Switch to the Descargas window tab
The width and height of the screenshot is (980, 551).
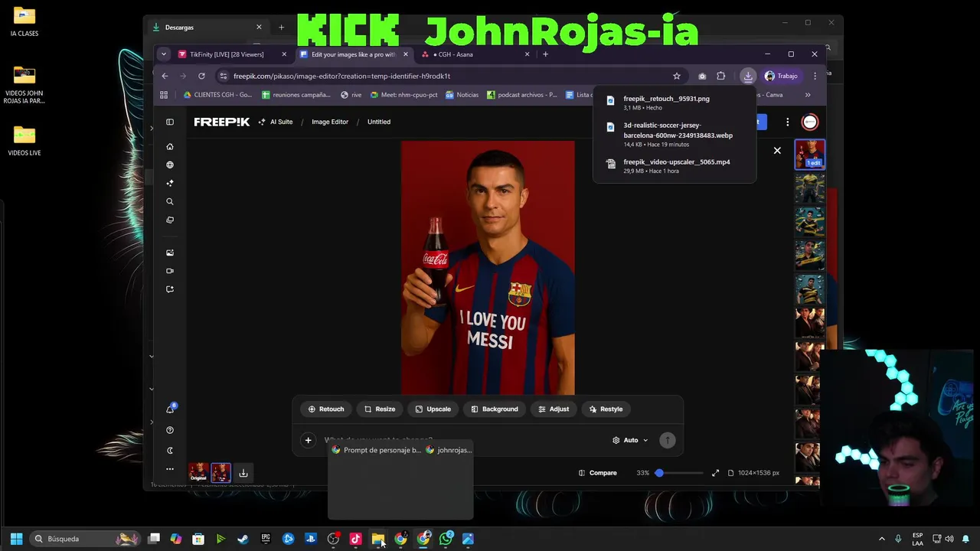point(207,28)
